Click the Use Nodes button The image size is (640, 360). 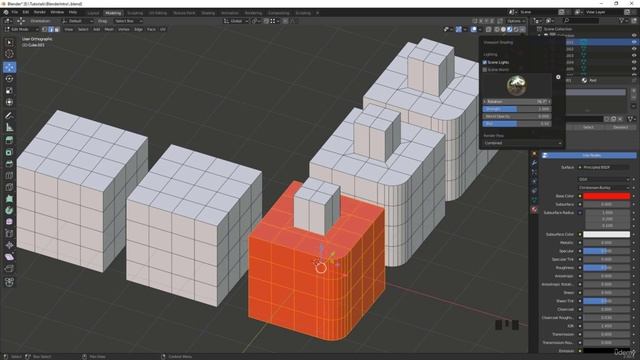click(x=589, y=155)
